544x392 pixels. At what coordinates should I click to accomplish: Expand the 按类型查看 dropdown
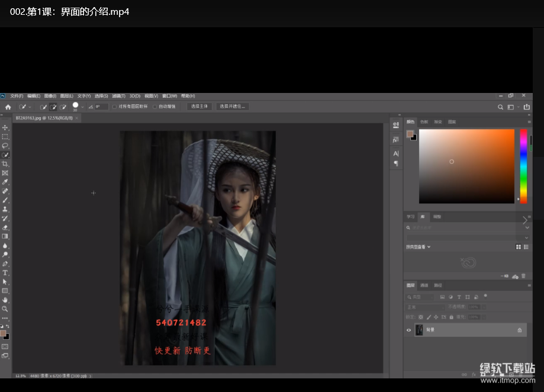(x=419, y=247)
